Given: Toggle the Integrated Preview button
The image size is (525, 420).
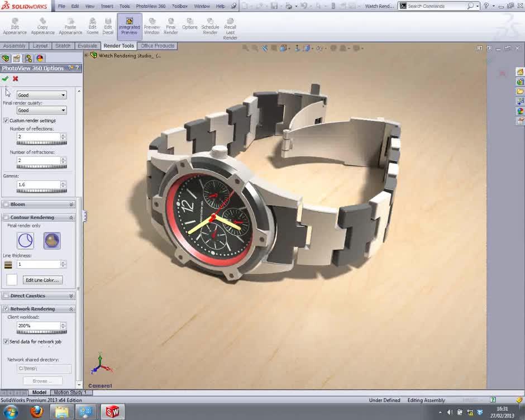Looking at the screenshot, I should click(129, 26).
